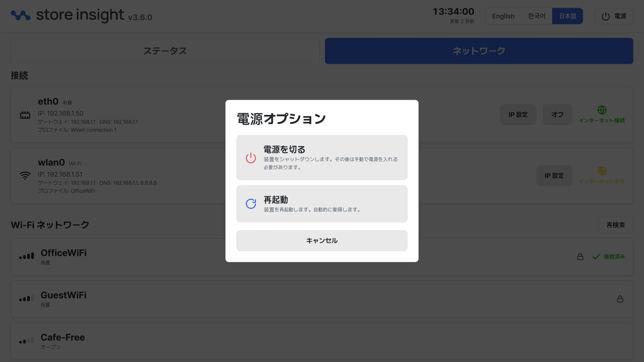The width and height of the screenshot is (644, 362).
Task: Open the 電源 power button in header
Action: [x=613, y=16]
